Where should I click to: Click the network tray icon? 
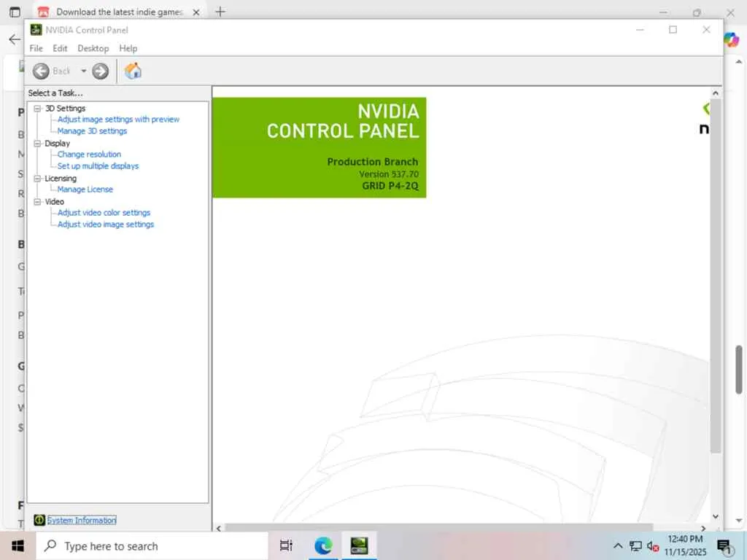coord(635,545)
